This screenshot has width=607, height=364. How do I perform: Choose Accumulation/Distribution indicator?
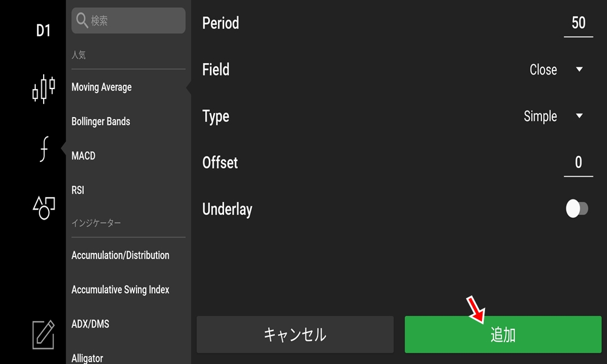[121, 255]
